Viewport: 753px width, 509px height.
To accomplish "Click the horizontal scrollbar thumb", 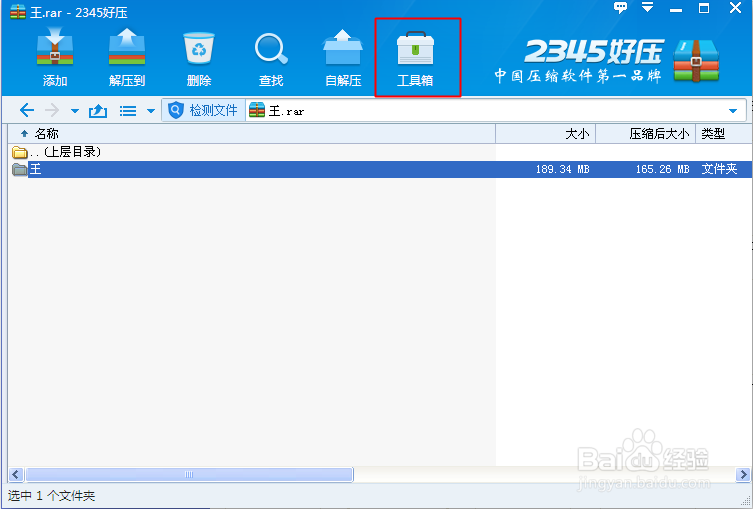I will pos(189,475).
